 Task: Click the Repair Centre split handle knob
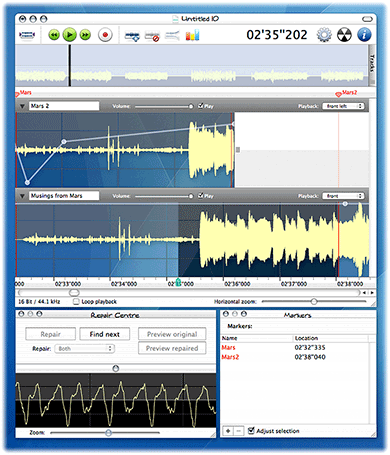[116, 368]
